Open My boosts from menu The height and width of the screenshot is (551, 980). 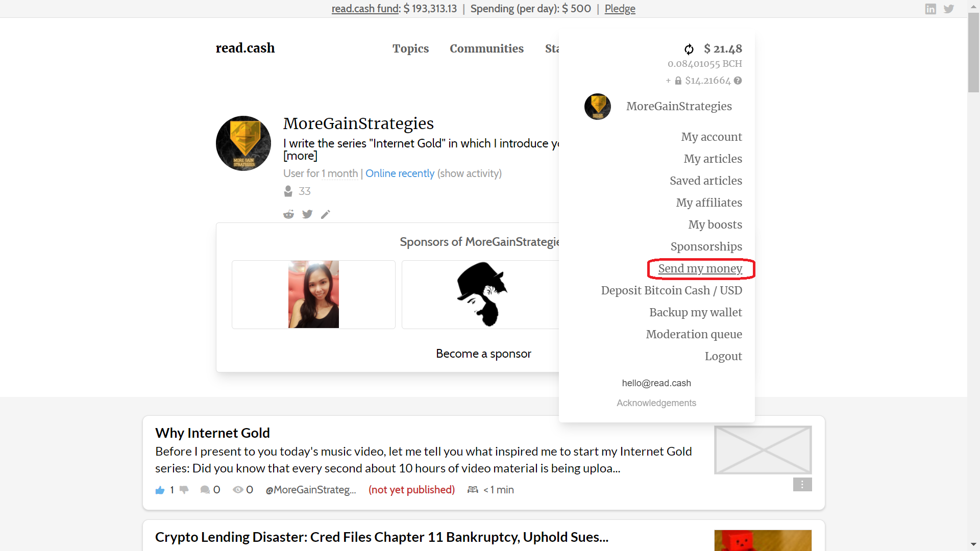click(x=715, y=224)
